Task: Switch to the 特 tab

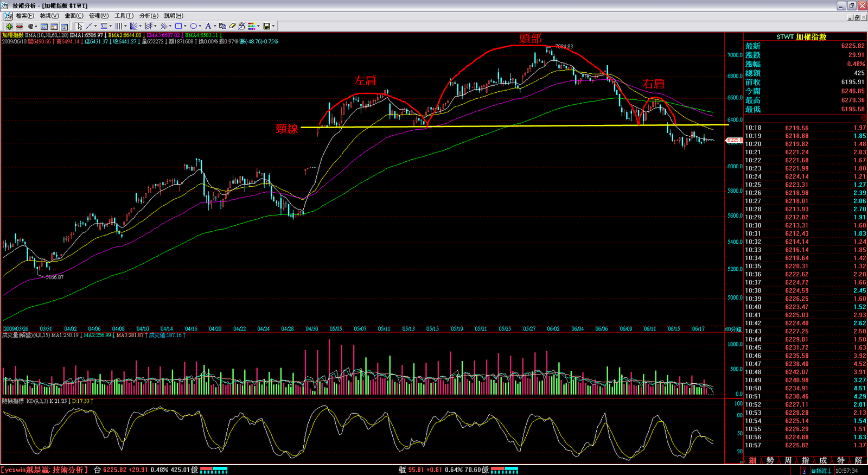Action: coord(840,460)
